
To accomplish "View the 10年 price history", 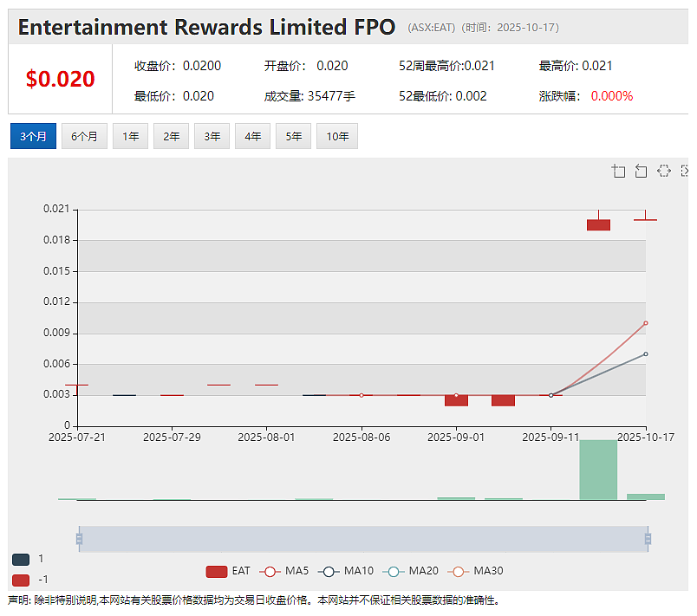I will point(337,136).
